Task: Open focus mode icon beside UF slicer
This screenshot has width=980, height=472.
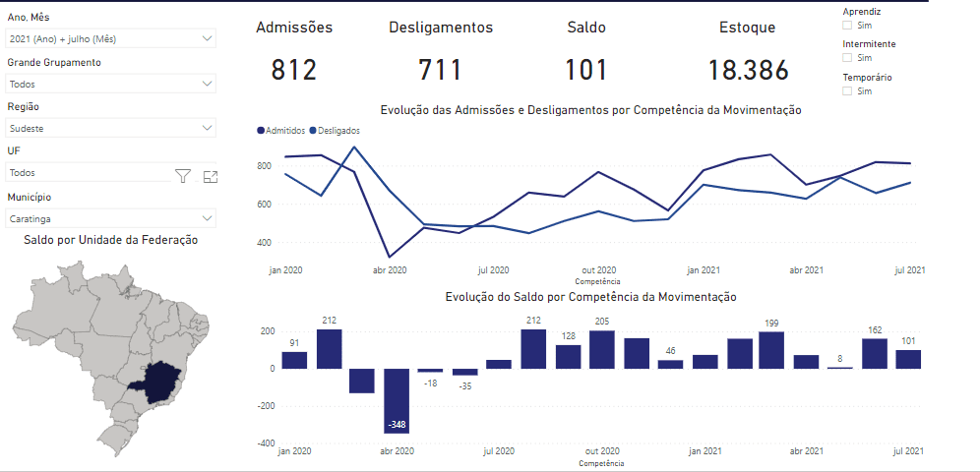Action: click(x=210, y=176)
